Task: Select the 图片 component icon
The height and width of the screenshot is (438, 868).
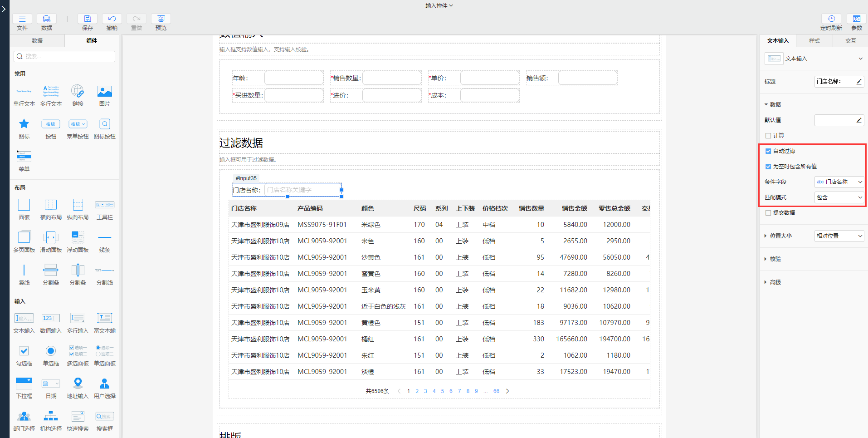Action: (x=105, y=91)
